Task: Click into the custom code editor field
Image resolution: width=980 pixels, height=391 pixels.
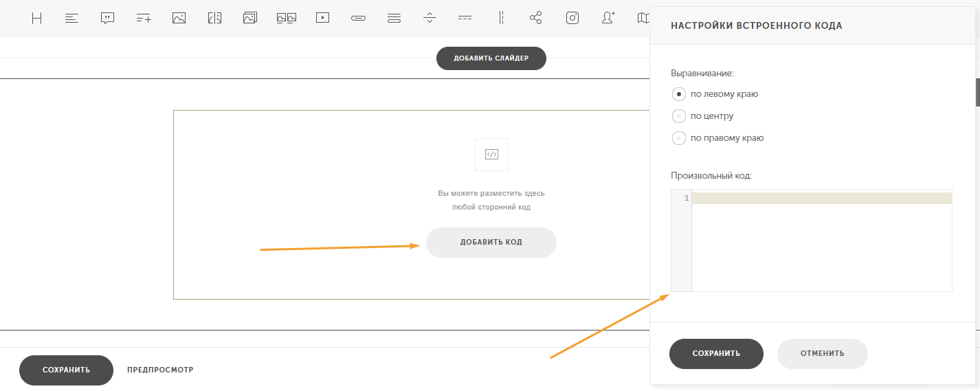Action: [821, 241]
